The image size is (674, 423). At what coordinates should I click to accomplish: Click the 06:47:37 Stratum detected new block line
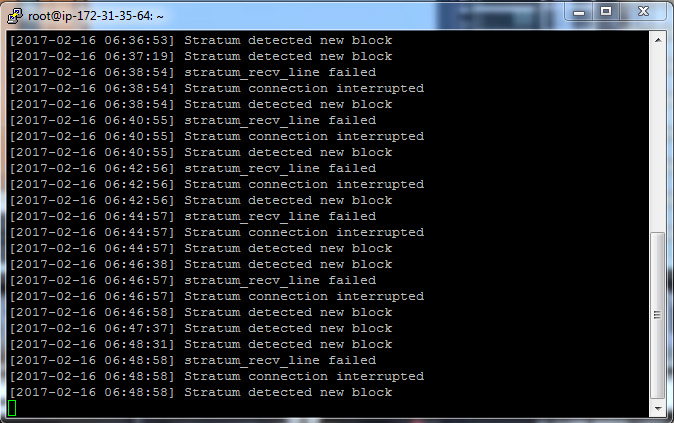click(200, 328)
